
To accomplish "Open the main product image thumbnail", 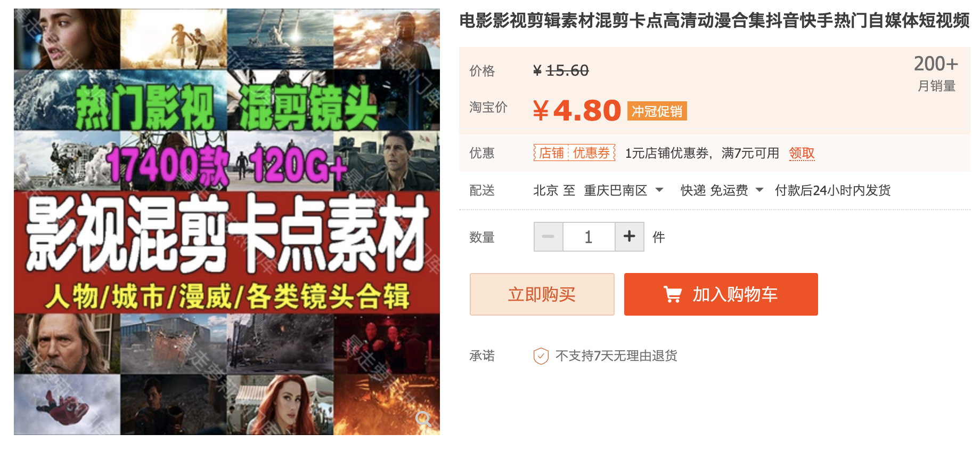I will coord(227,222).
